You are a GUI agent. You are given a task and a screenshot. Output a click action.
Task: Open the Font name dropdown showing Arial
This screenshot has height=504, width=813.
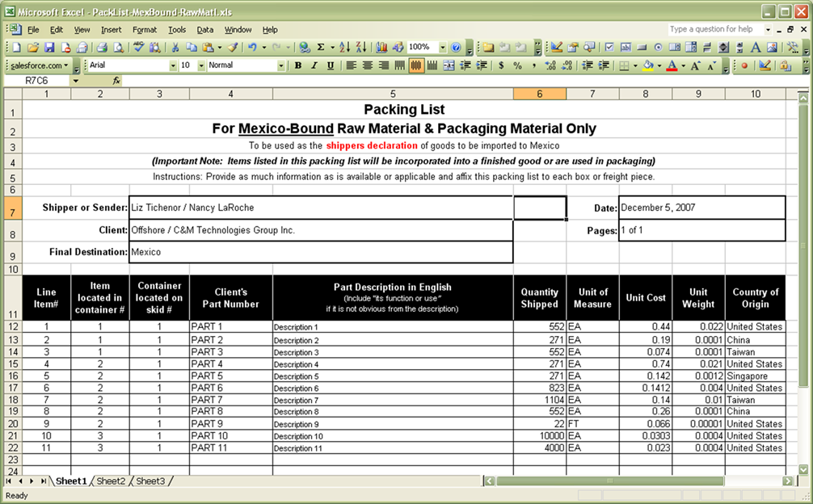173,65
